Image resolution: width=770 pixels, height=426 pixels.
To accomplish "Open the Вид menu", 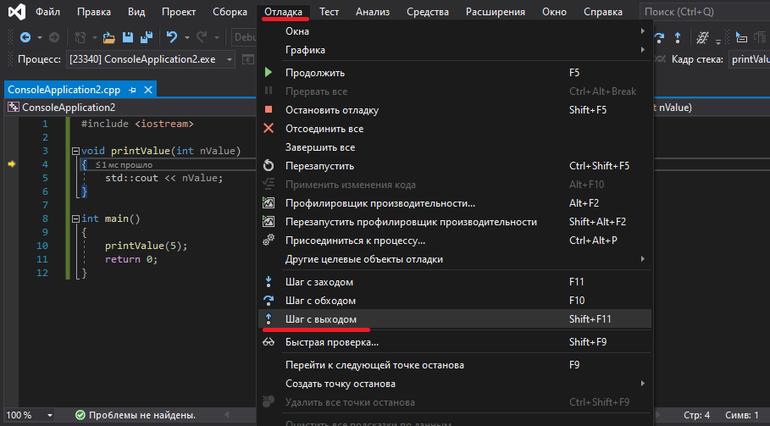I will [137, 12].
